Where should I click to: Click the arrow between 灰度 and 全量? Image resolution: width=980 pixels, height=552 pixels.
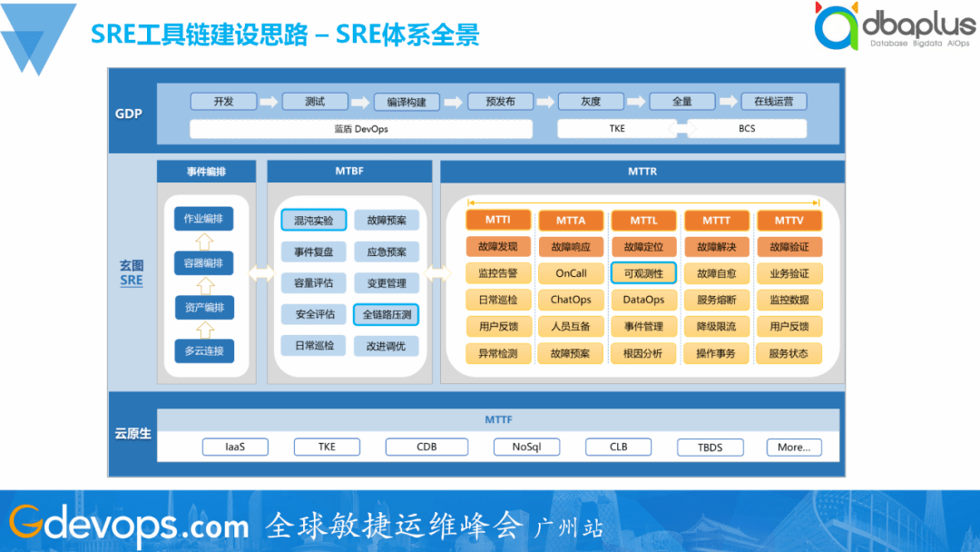click(x=637, y=101)
